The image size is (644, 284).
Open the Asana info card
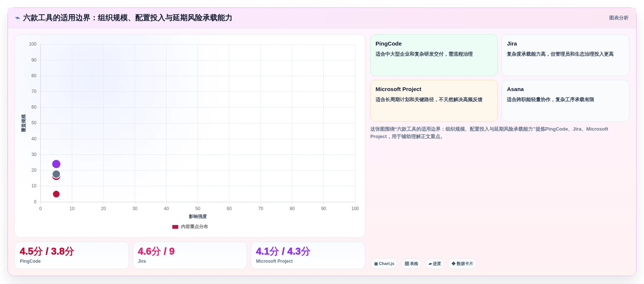(x=565, y=101)
